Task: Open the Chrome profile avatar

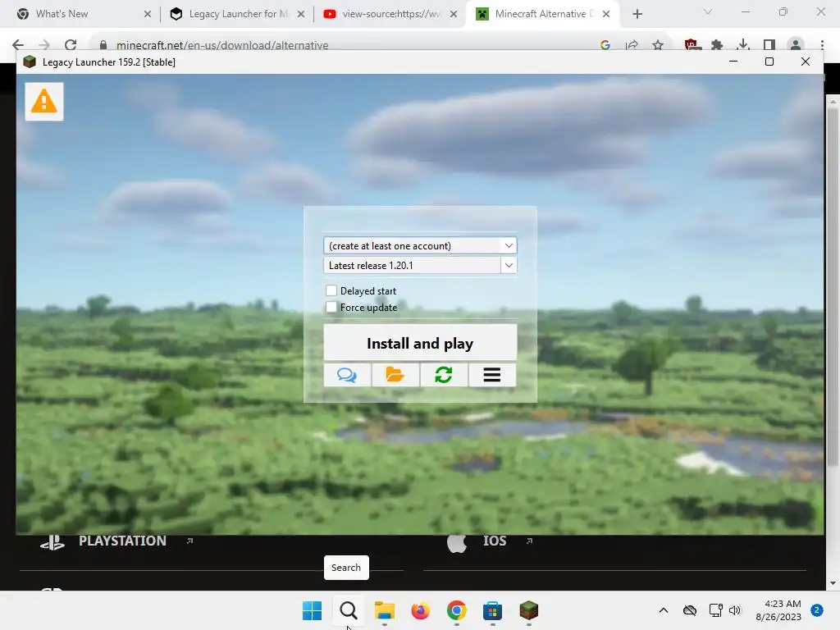Action: click(x=796, y=45)
